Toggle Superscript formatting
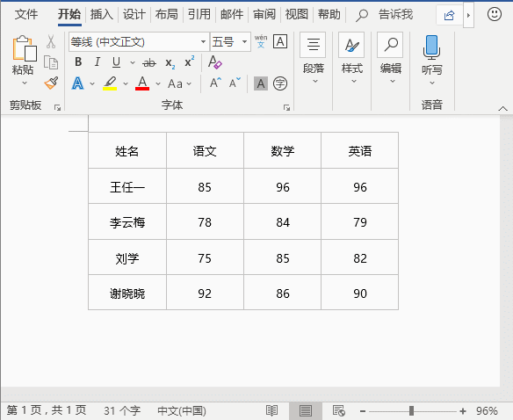The width and height of the screenshot is (513, 420). (x=189, y=62)
